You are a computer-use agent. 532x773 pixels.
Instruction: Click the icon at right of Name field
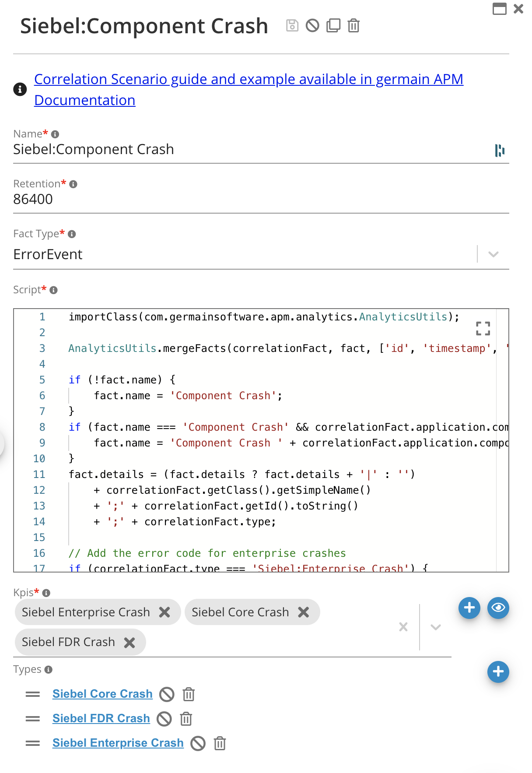pos(499,150)
